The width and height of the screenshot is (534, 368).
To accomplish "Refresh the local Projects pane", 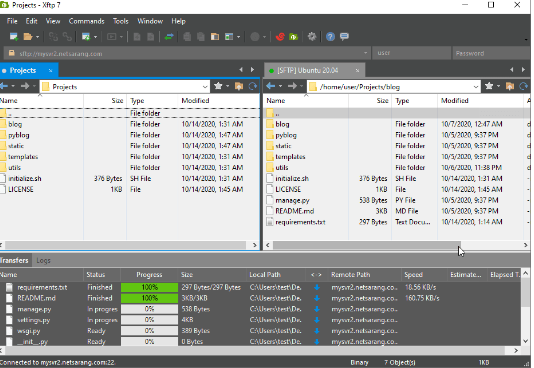I will click(253, 86).
